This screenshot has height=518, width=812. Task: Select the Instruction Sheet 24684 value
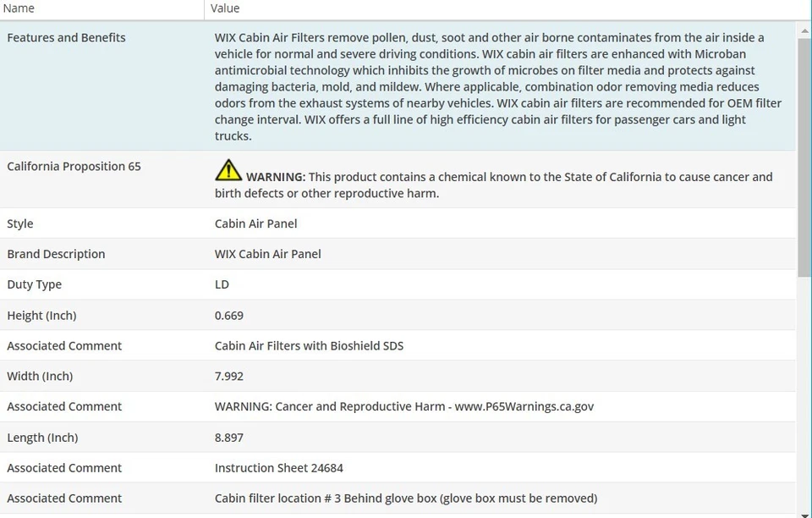(x=278, y=468)
